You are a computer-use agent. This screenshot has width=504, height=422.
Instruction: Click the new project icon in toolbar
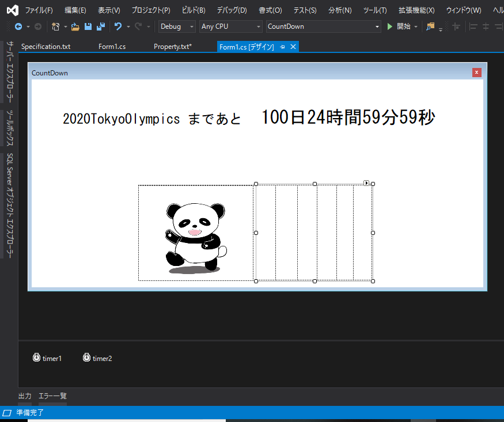point(55,26)
